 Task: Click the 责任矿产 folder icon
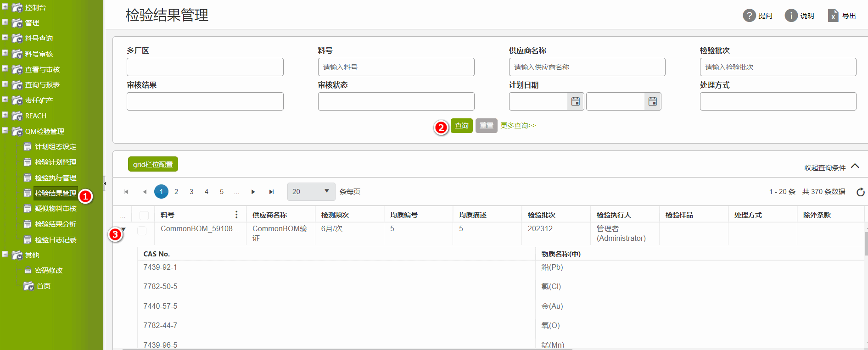[17, 100]
